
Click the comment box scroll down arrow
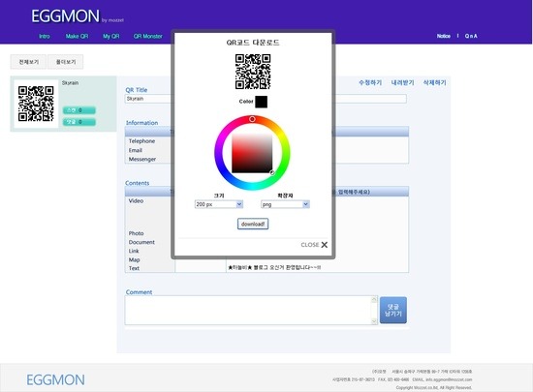pos(374,321)
